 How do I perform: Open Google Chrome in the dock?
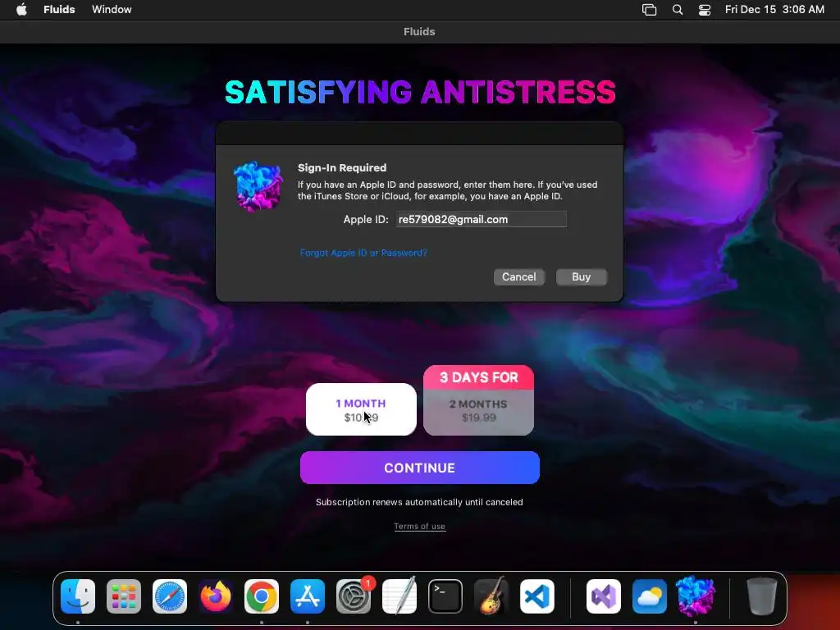262,596
